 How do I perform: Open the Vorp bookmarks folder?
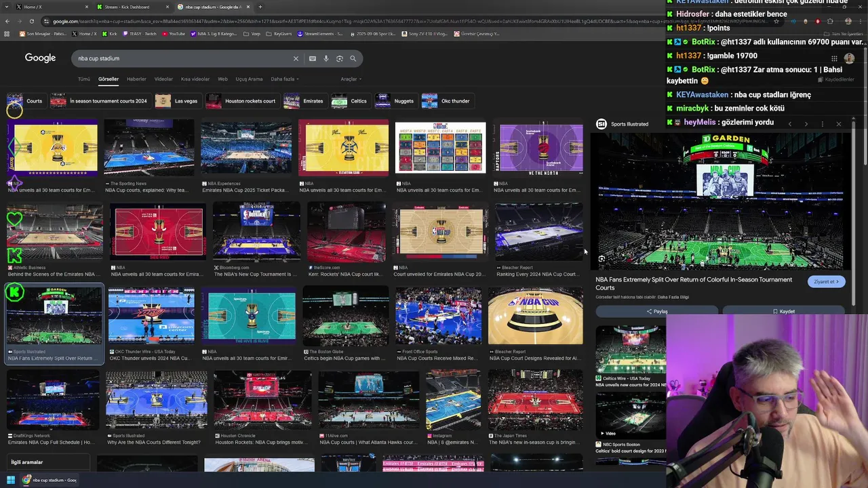(252, 33)
